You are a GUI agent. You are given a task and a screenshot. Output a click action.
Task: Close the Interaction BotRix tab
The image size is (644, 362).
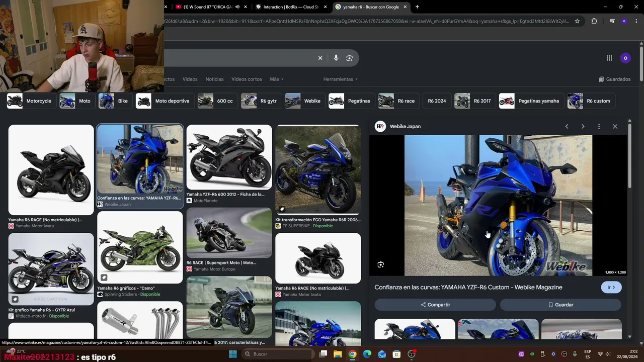pyautogui.click(x=326, y=7)
